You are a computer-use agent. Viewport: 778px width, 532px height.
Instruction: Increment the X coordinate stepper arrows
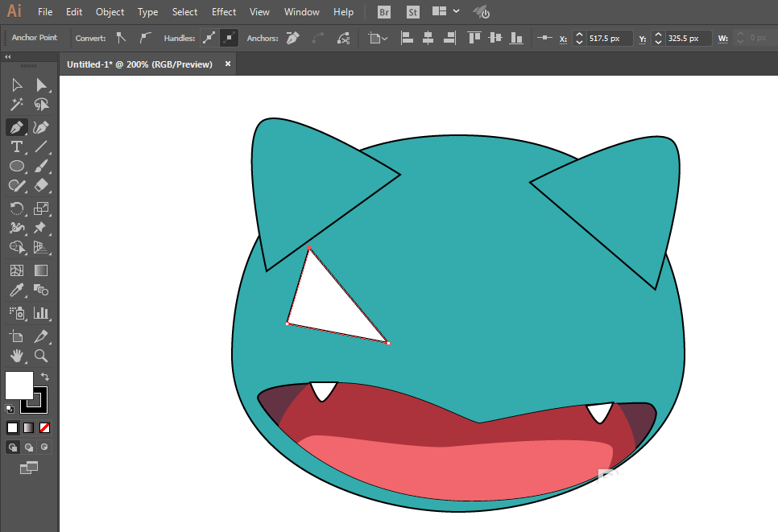coord(579,35)
